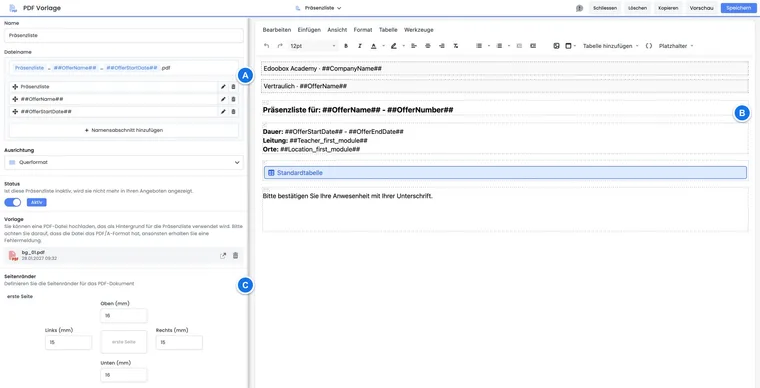Insert a numbered list
Viewport: 760px width, 388px height.
click(499, 46)
